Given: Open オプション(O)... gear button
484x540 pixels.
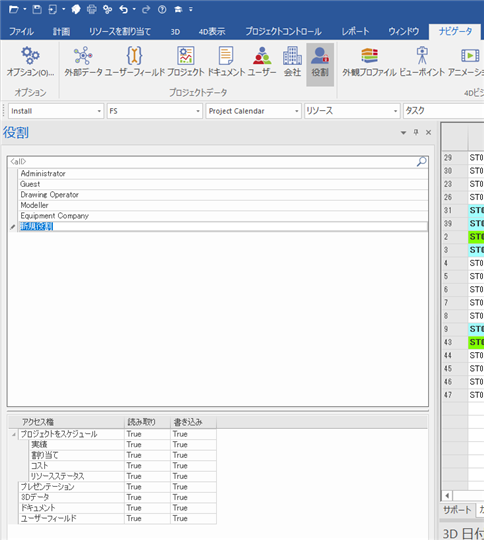Looking at the screenshot, I should (x=30, y=62).
